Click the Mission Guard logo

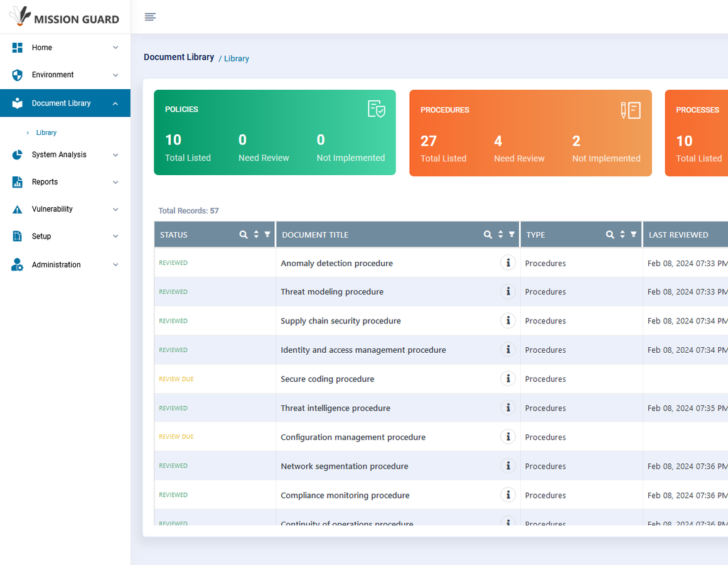(x=65, y=16)
